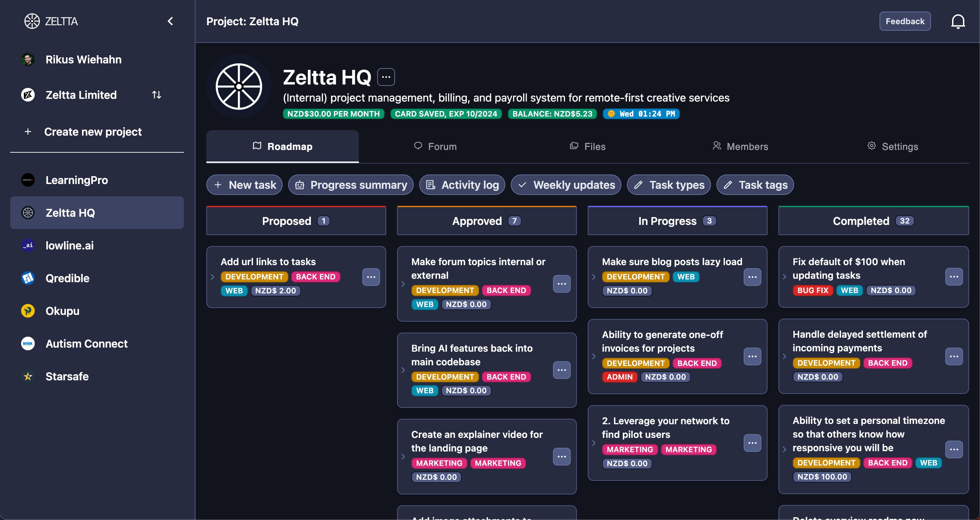Click the notification bell icon
The image size is (980, 520).
[x=958, y=21]
